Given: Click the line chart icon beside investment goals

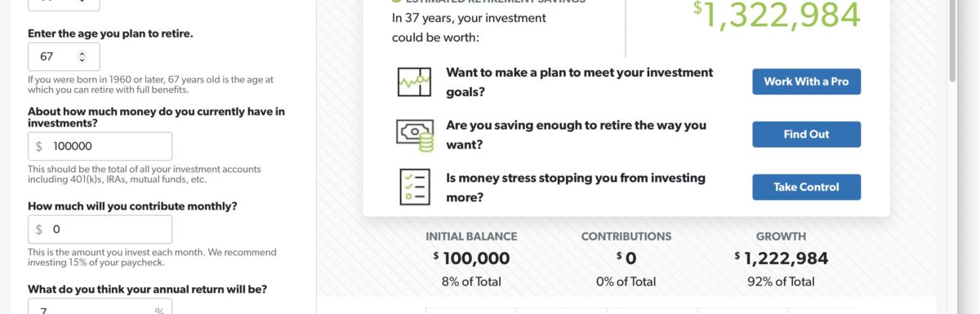Looking at the screenshot, I should (x=414, y=82).
